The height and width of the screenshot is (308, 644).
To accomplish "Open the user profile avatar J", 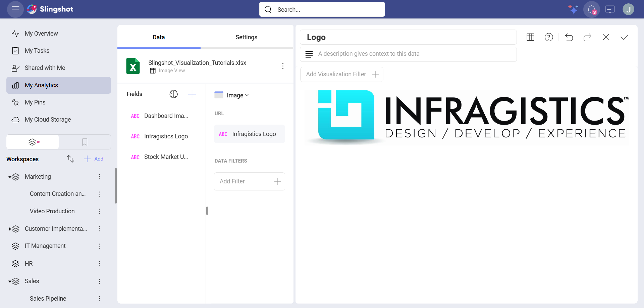I will click(x=628, y=9).
